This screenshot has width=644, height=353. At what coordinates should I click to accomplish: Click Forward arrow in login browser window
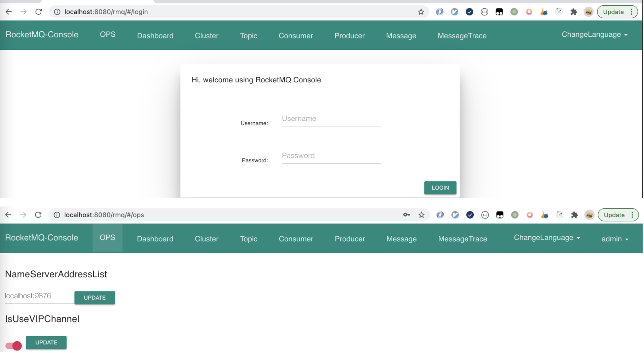[x=24, y=12]
